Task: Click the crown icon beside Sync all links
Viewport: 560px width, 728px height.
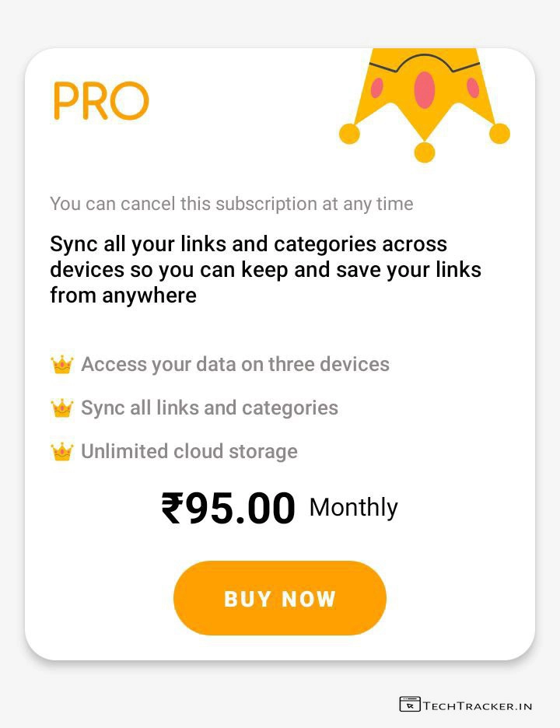Action: pos(61,408)
